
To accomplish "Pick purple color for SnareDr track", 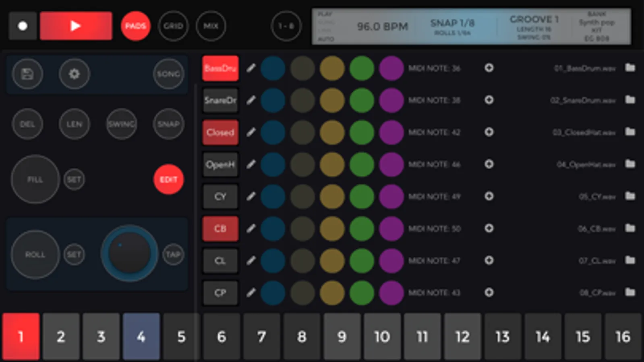I will [x=391, y=100].
